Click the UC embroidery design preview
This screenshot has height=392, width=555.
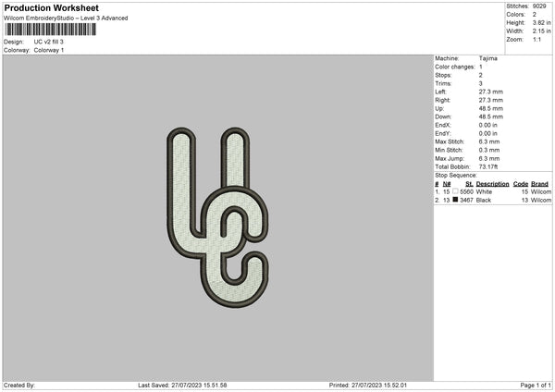click(x=217, y=217)
